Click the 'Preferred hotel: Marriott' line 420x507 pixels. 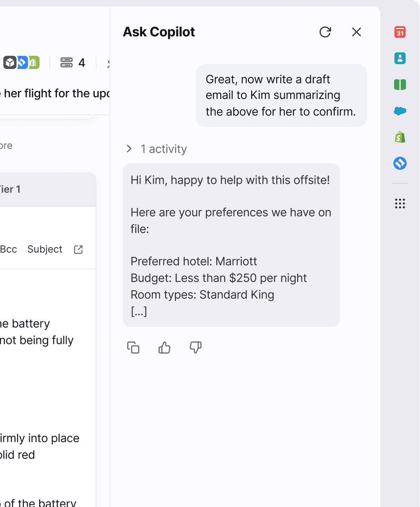(194, 261)
